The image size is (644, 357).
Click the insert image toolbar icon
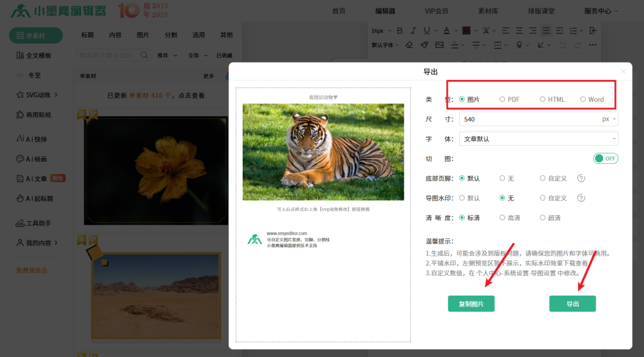click(x=439, y=44)
